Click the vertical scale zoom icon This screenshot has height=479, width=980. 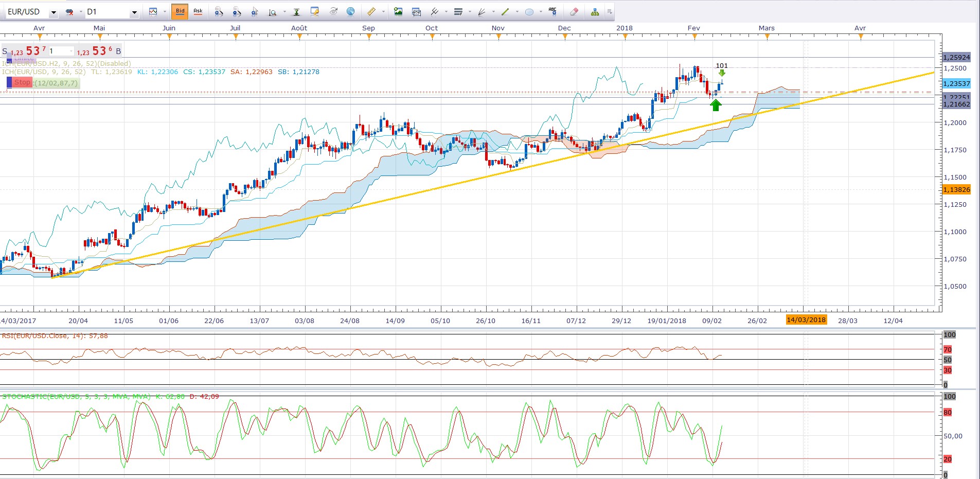(273, 12)
